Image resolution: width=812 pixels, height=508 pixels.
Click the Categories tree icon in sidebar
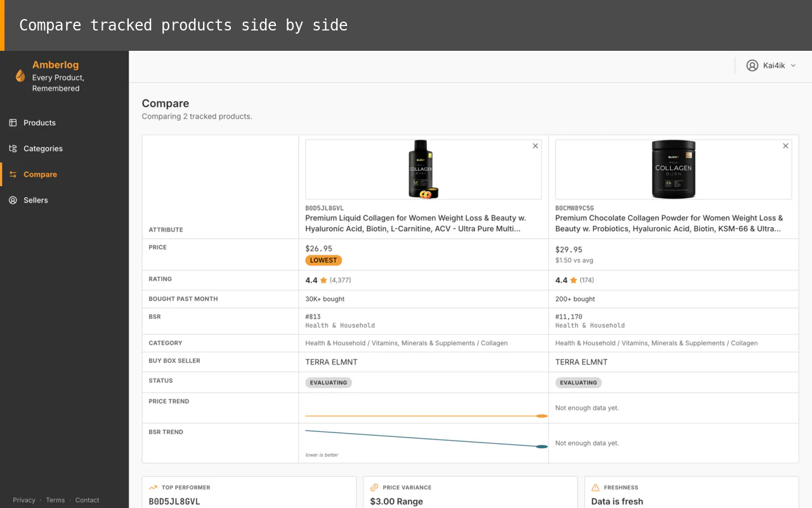tap(13, 149)
